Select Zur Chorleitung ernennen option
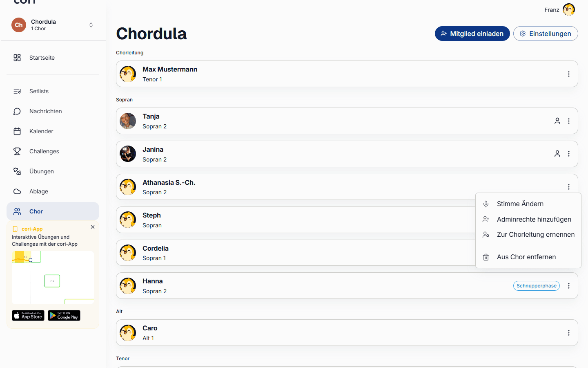This screenshot has width=588, height=368. coord(528,234)
